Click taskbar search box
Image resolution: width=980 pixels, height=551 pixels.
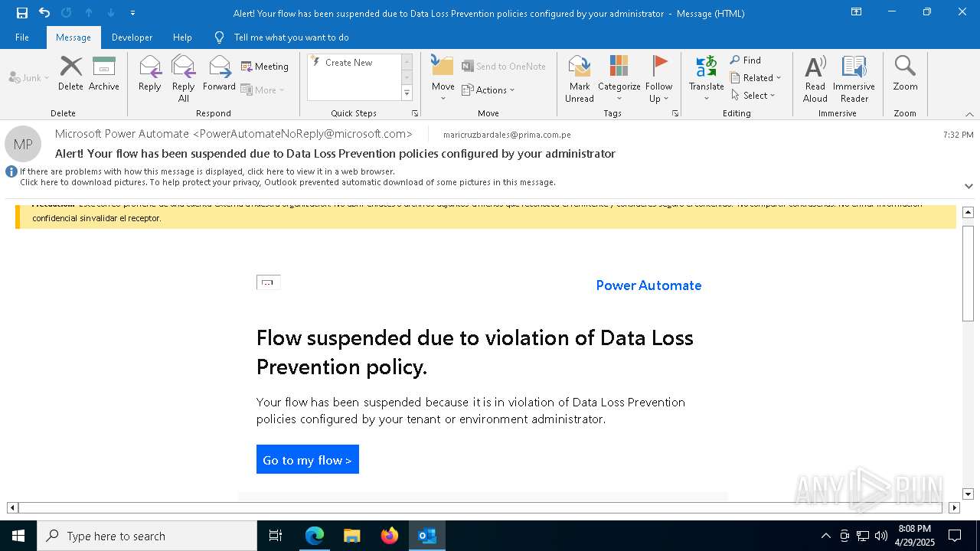click(147, 536)
